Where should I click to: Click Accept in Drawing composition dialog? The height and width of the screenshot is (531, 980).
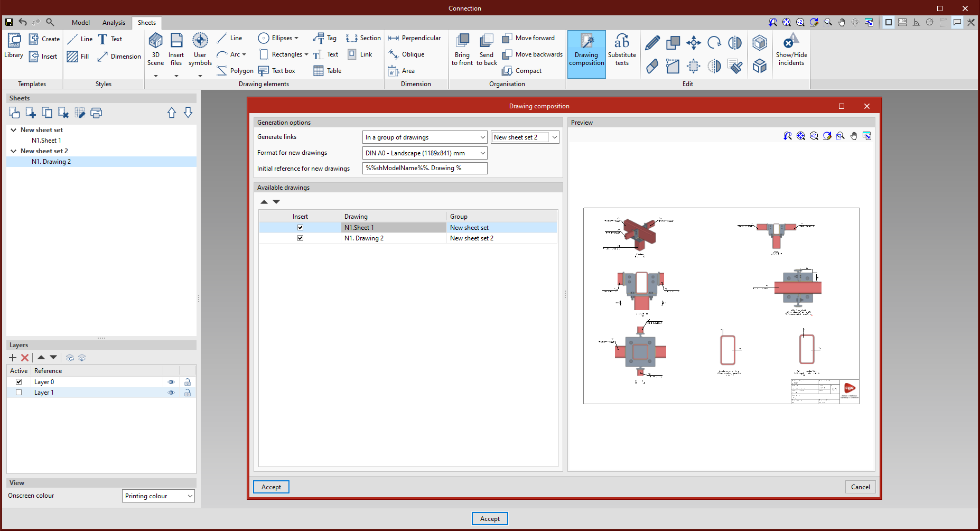point(271,487)
